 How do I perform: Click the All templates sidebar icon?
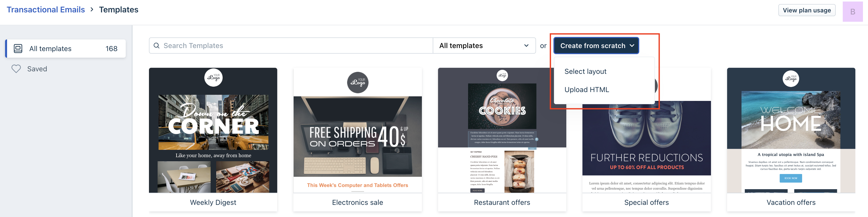coord(18,49)
